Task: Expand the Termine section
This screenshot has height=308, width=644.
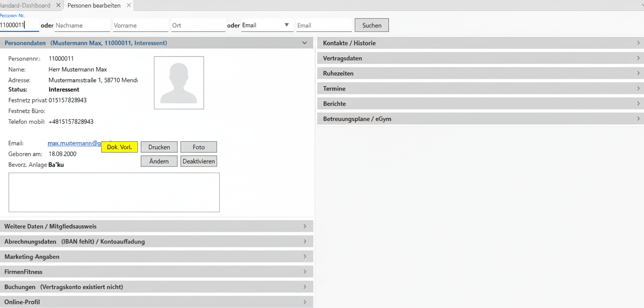Action: pyautogui.click(x=480, y=88)
